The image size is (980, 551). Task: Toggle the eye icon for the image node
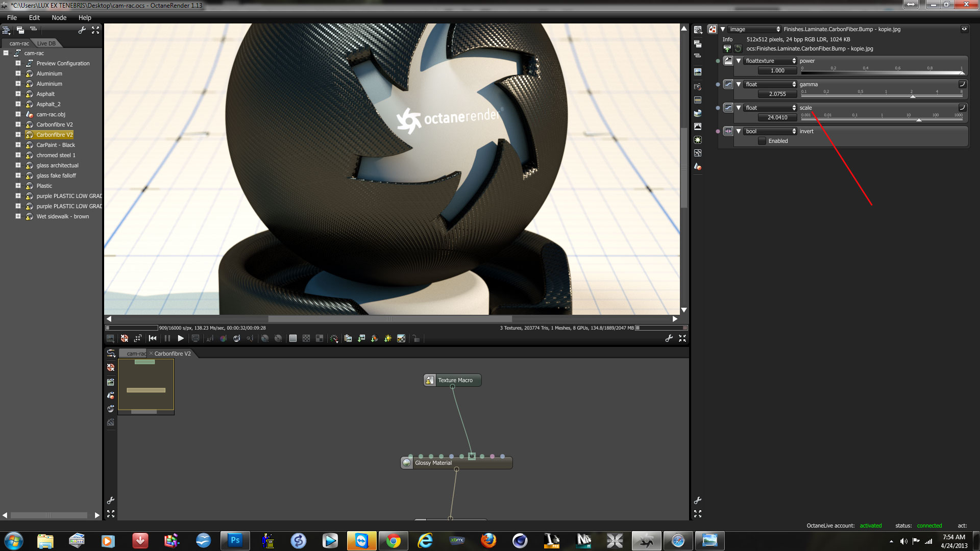coord(964,29)
